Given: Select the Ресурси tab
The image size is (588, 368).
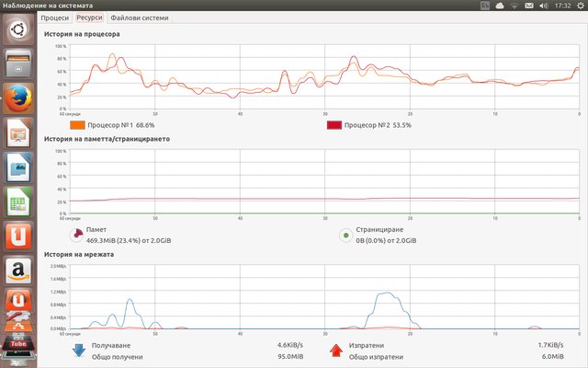Looking at the screenshot, I should tap(89, 17).
